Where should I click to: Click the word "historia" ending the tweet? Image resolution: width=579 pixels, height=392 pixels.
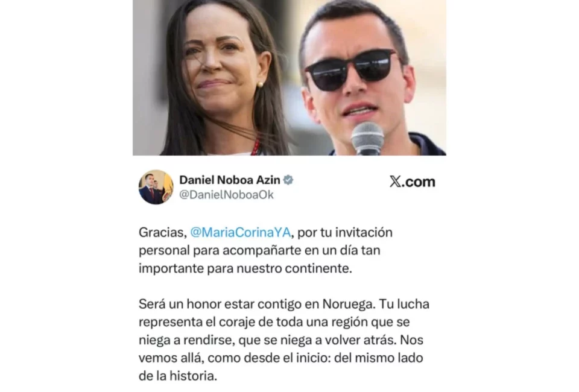pos(193,376)
